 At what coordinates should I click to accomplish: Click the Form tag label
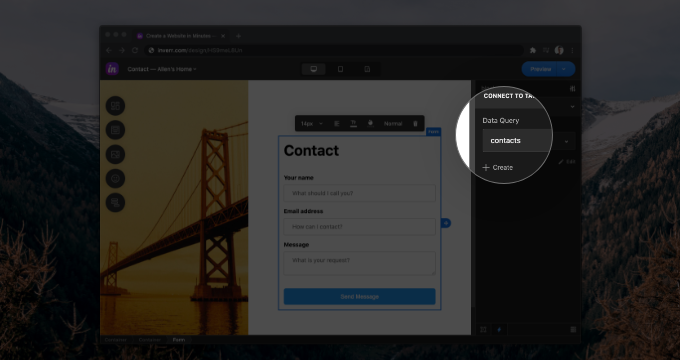(433, 131)
